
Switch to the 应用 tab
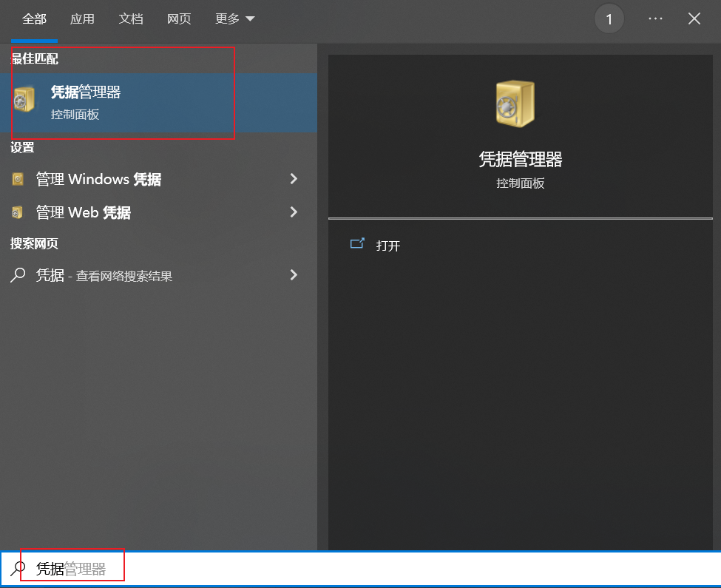coord(82,18)
